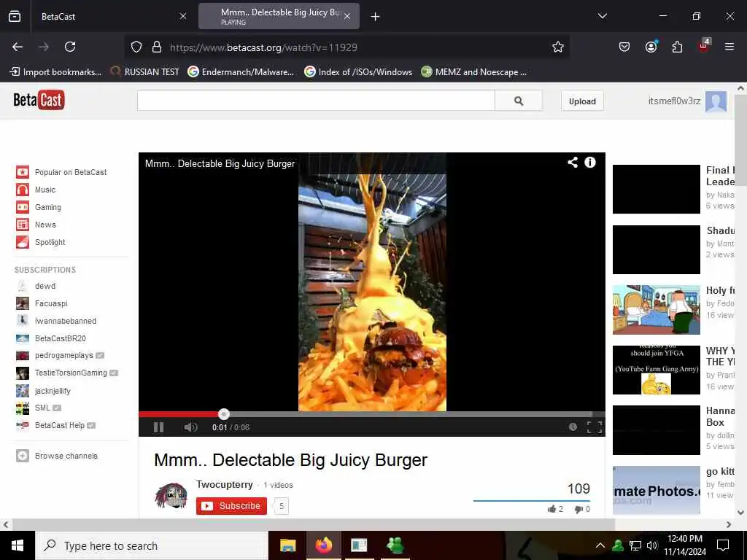Open Endermanch/Malware bookmark

click(x=241, y=72)
